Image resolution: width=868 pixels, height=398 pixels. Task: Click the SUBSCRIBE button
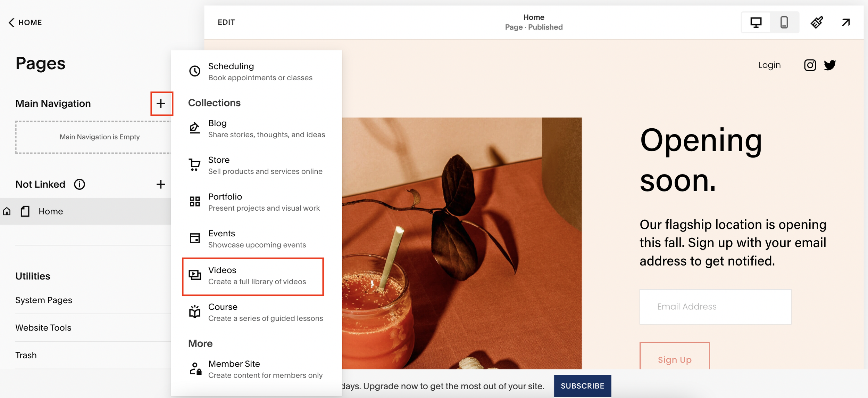pyautogui.click(x=582, y=386)
